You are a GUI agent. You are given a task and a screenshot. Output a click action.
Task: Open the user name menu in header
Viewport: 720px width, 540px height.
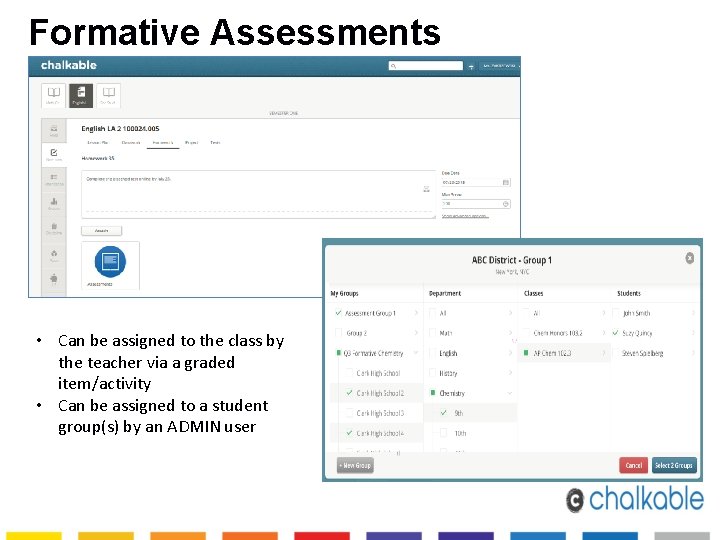500,66
